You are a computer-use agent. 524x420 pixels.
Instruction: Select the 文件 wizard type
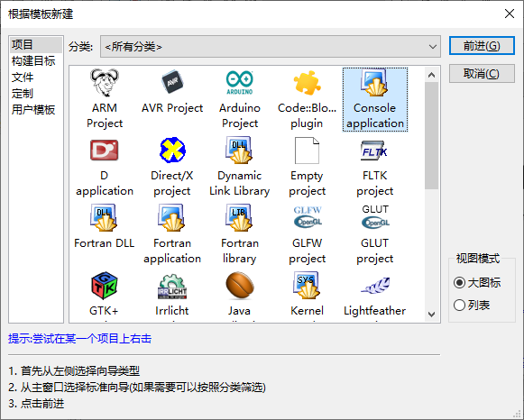(x=36, y=78)
